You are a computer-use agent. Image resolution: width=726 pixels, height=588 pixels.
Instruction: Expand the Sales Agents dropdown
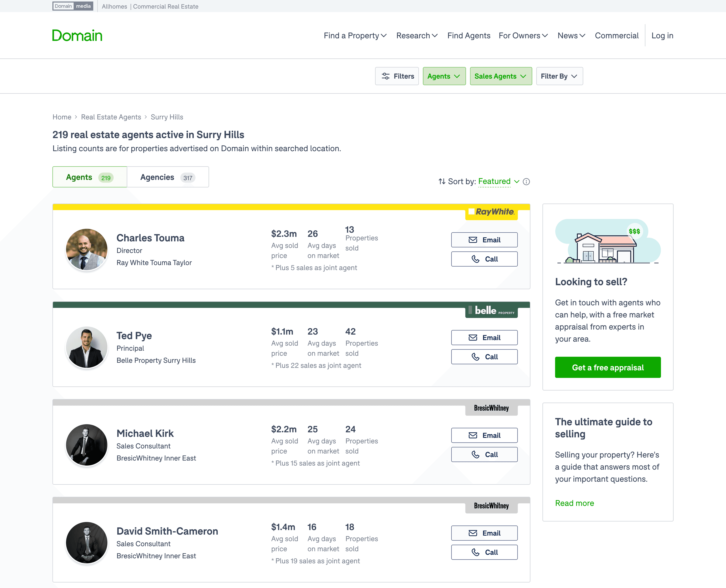(501, 76)
